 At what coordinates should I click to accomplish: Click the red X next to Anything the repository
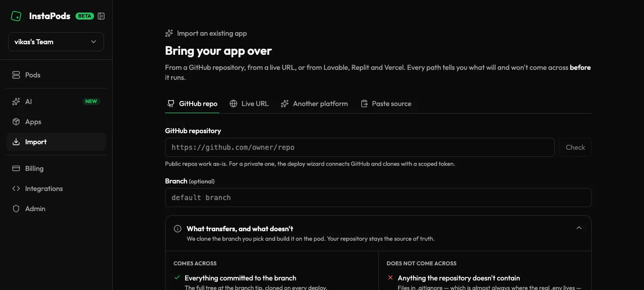click(390, 277)
